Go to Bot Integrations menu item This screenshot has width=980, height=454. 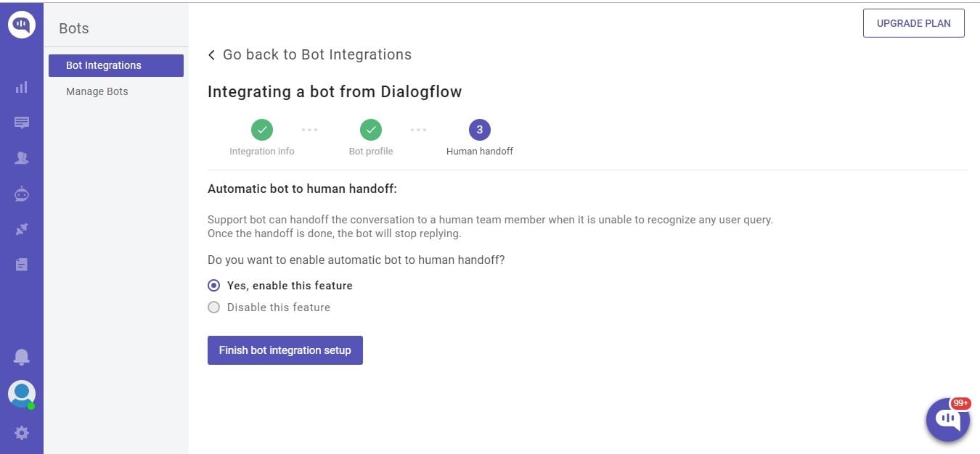(x=116, y=65)
